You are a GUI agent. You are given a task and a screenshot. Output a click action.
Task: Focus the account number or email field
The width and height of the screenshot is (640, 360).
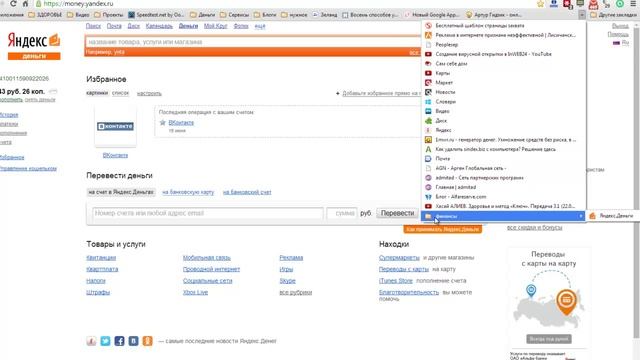point(208,213)
